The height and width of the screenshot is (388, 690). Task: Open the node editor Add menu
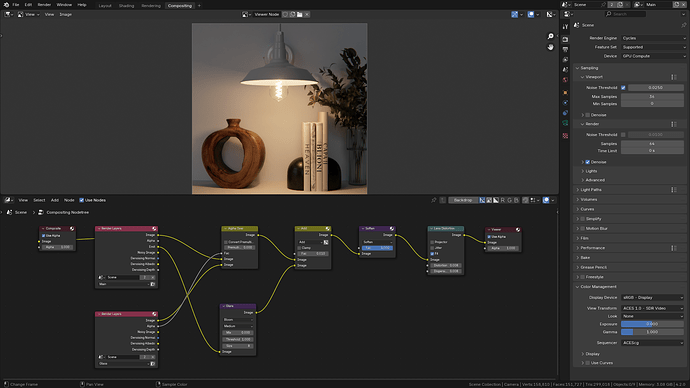click(55, 200)
